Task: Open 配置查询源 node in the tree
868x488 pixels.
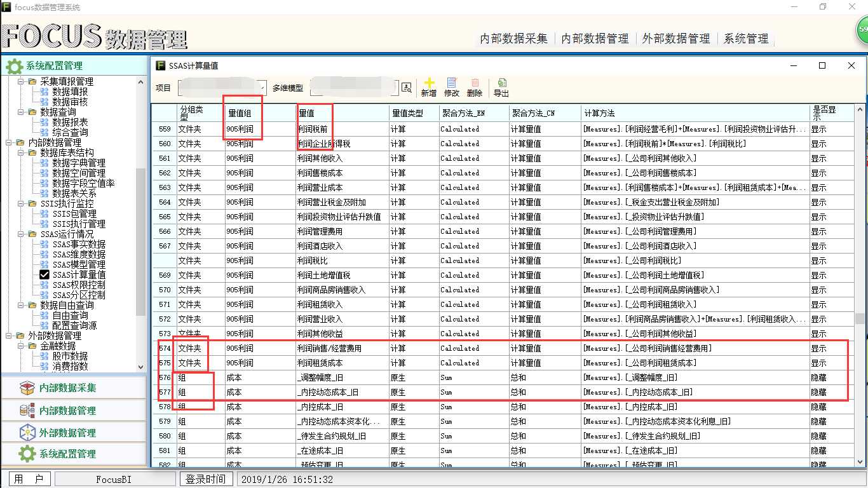Action: (74, 325)
